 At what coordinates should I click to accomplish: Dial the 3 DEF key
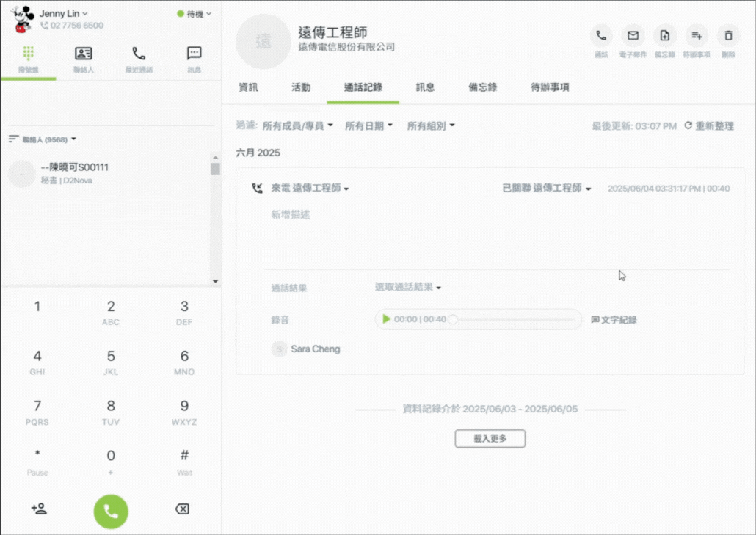[x=184, y=313]
